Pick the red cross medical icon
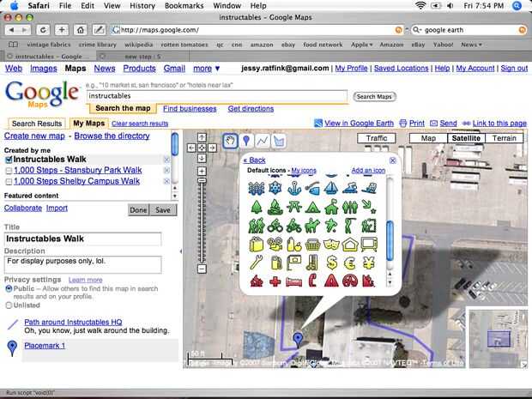 click(275, 281)
